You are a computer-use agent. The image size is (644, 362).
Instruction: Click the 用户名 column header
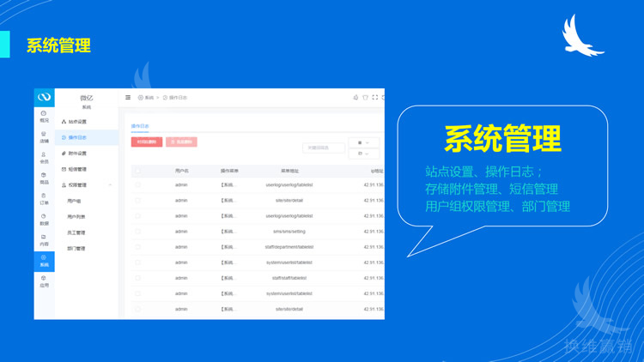(181, 171)
